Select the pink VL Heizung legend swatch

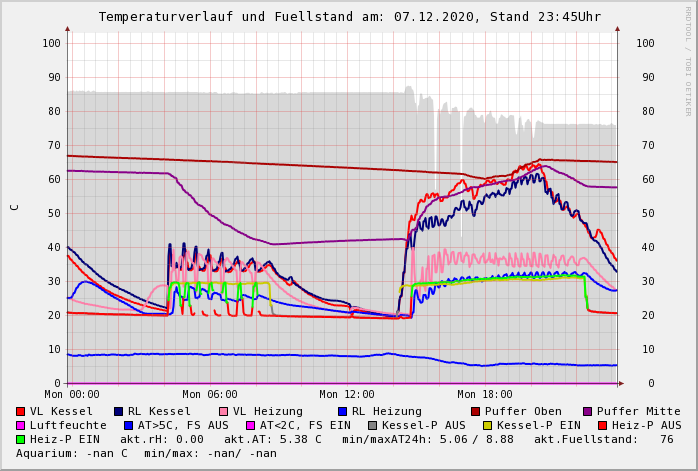point(224,411)
